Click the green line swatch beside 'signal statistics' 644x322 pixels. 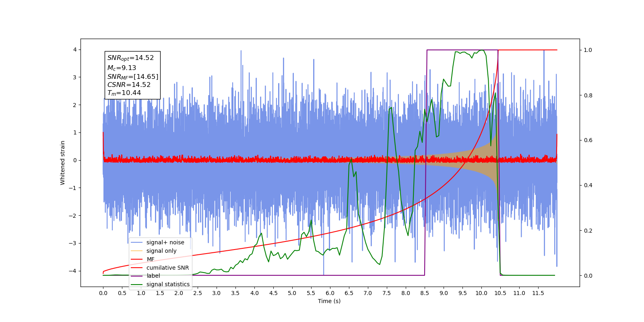pyautogui.click(x=137, y=284)
